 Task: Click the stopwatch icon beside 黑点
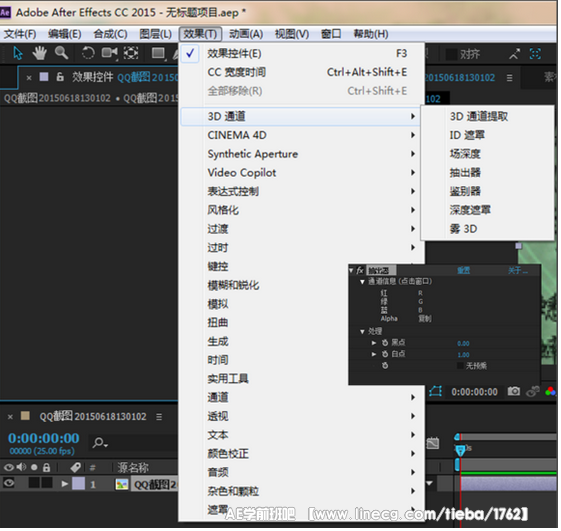pyautogui.click(x=385, y=344)
